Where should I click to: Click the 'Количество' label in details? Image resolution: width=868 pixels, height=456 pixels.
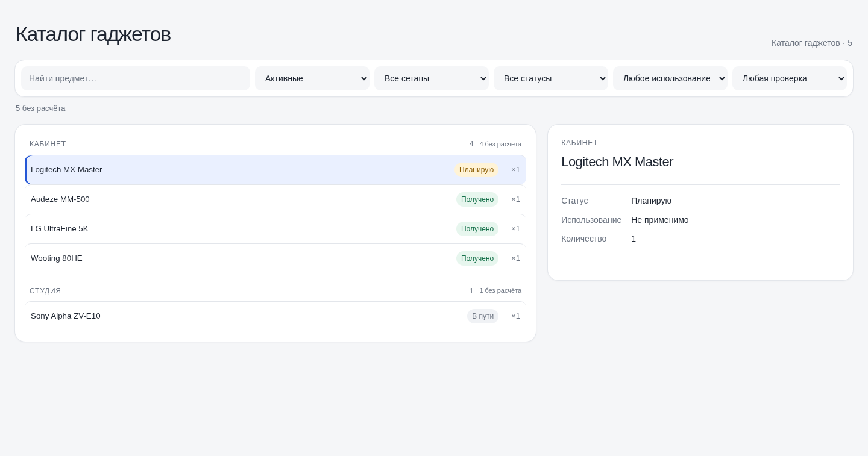[x=584, y=239]
